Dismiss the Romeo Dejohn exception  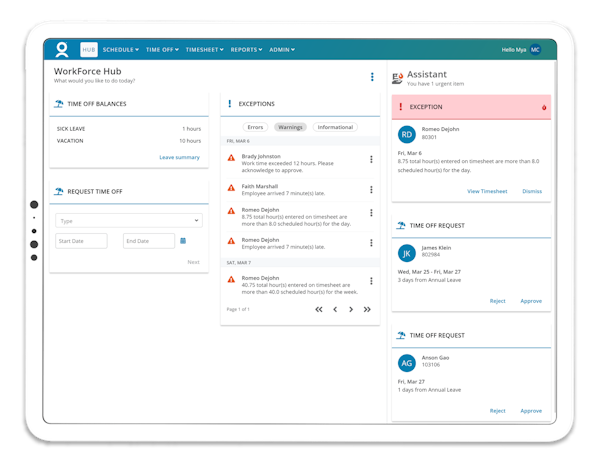pyautogui.click(x=532, y=191)
